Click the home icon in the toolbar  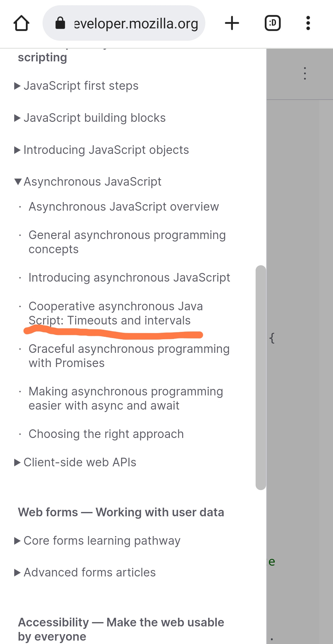[x=22, y=23]
